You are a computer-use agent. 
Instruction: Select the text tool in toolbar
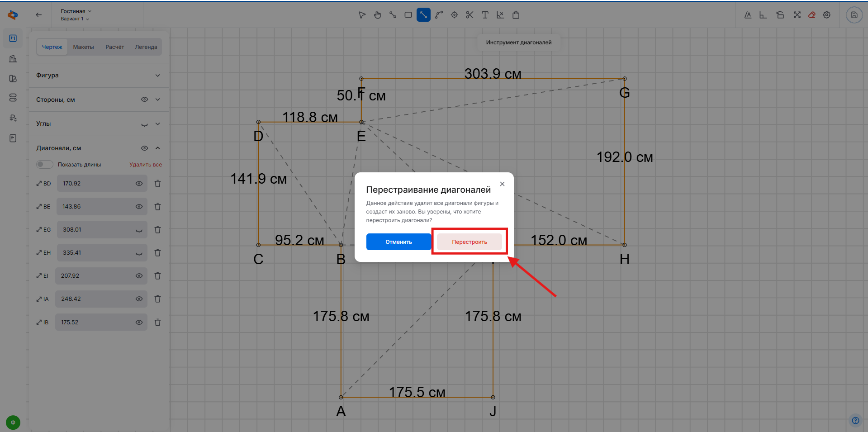pyautogui.click(x=485, y=15)
